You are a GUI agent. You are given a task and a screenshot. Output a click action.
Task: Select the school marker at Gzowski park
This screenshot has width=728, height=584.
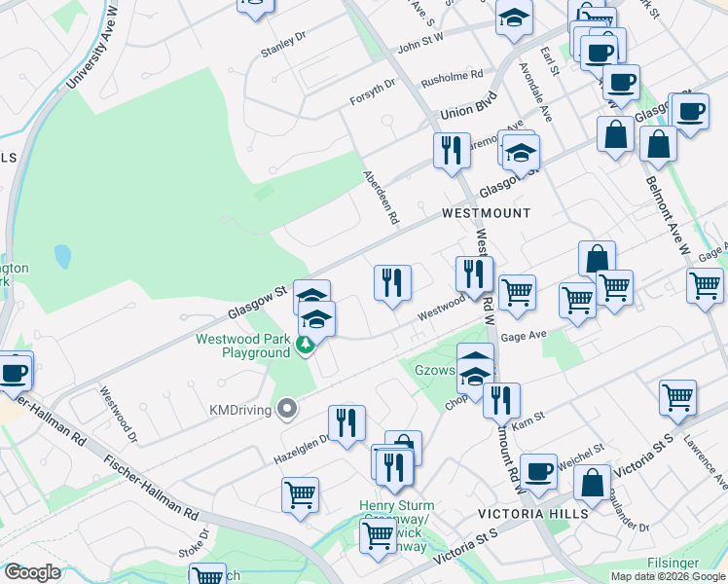click(x=475, y=381)
